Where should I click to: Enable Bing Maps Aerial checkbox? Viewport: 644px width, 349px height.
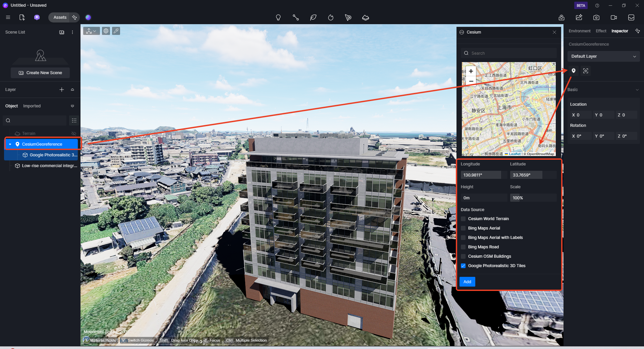click(x=463, y=228)
